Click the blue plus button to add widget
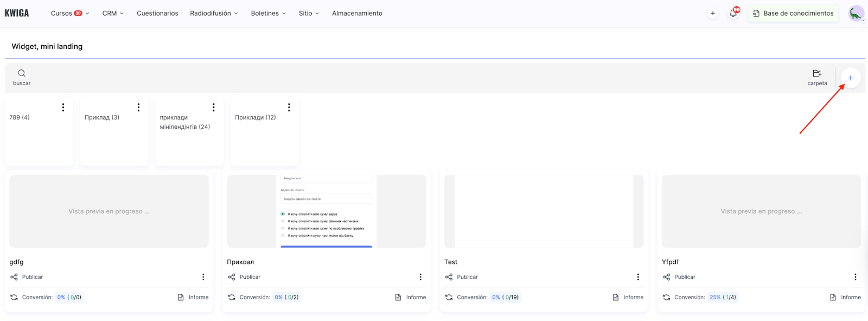This screenshot has width=868, height=321. (850, 78)
